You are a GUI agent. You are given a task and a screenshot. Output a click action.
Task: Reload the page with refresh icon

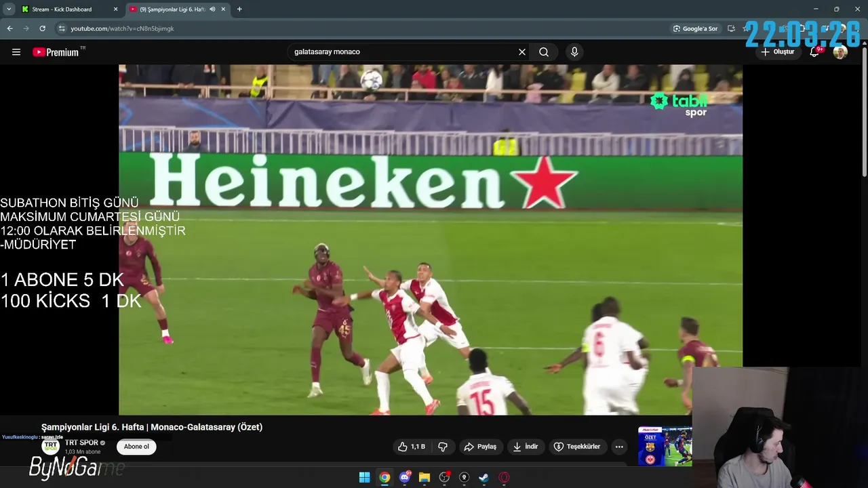pyautogui.click(x=42, y=28)
